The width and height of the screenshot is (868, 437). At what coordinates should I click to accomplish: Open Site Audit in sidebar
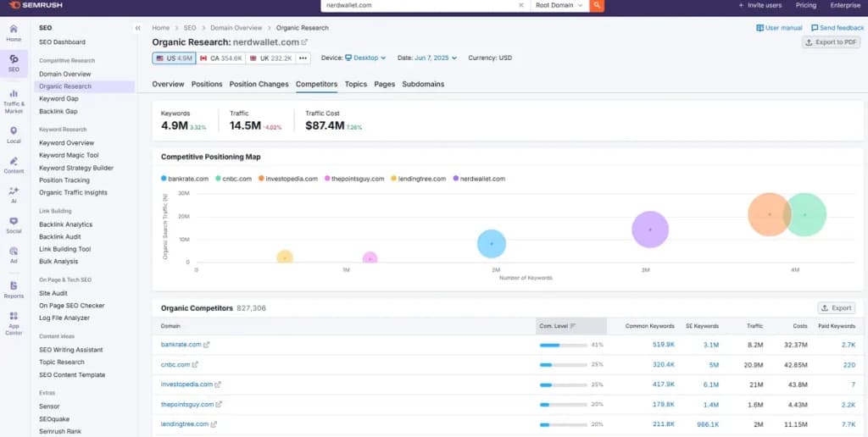(x=53, y=293)
